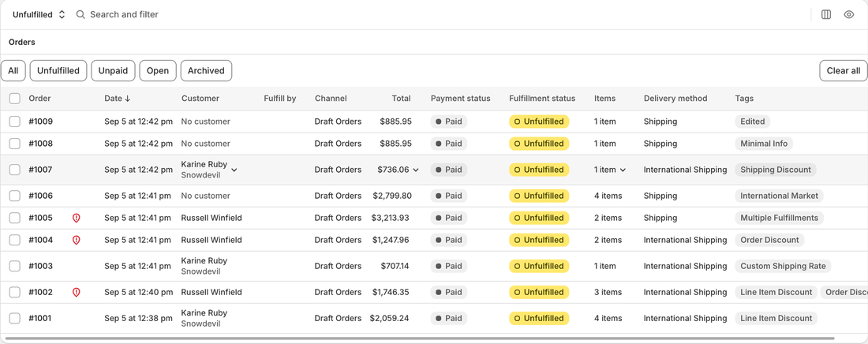The height and width of the screenshot is (344, 868).
Task: Expand Karine Ruby customer chevron on #1007
Action: click(x=234, y=170)
